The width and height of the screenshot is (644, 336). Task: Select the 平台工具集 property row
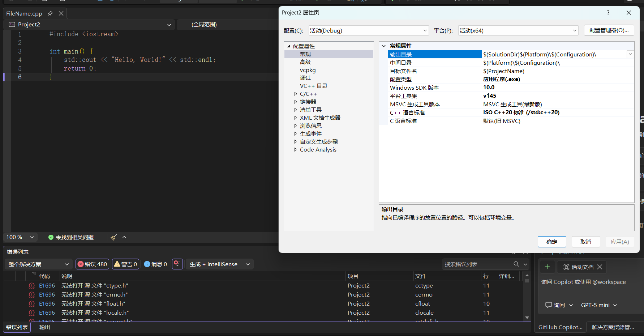(x=511, y=96)
